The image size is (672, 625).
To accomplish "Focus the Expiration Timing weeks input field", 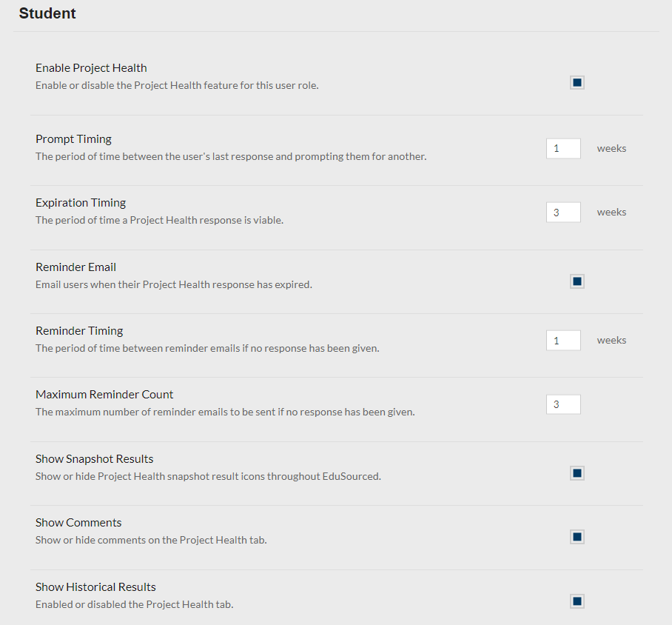I will point(563,213).
